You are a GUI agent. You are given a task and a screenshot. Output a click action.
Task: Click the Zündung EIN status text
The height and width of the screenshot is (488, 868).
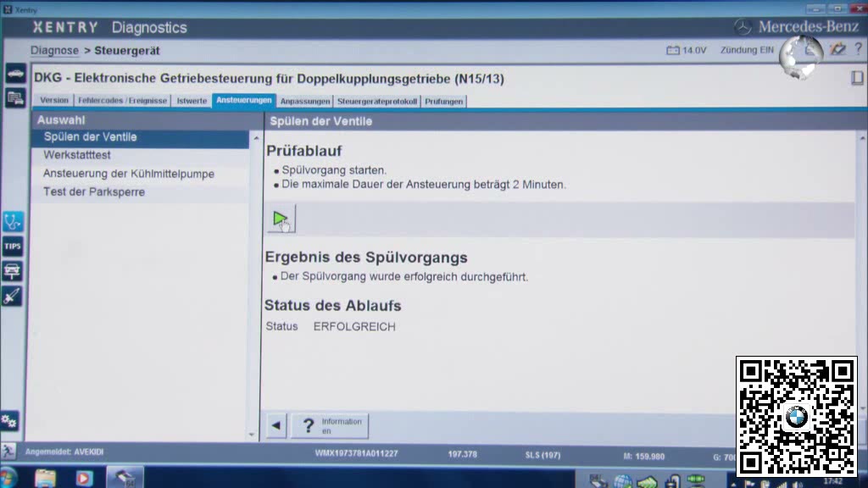(x=747, y=50)
